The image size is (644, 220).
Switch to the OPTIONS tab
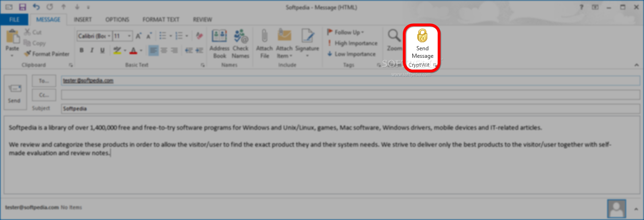click(117, 20)
